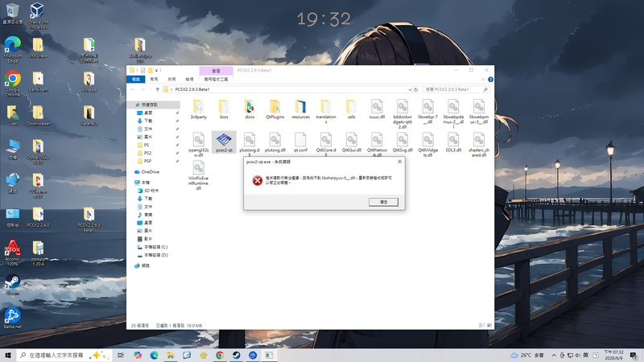Viewport: 644px width, 362px height.
Task: Open the Explorer help question mark icon
Action: coord(490,79)
